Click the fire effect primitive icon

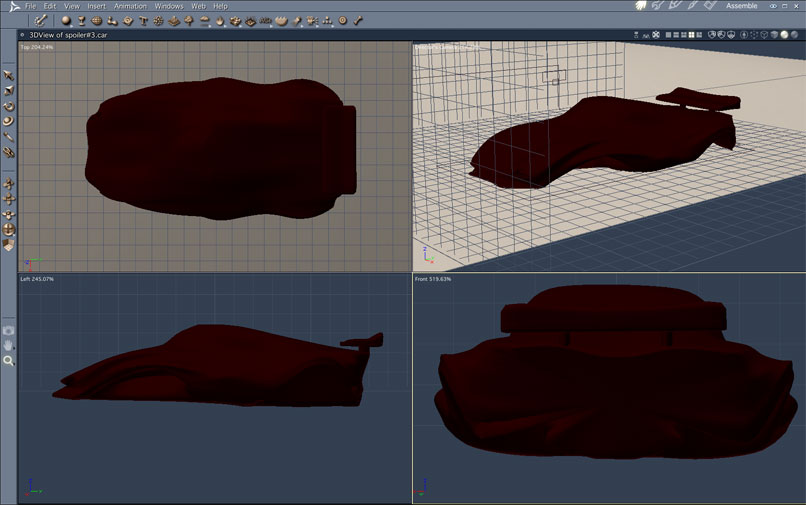220,21
